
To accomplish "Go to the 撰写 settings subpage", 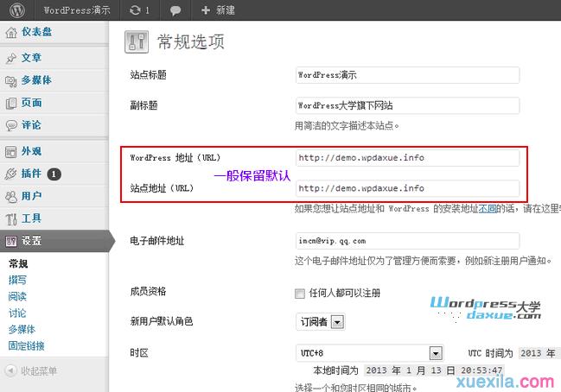I will (17, 280).
